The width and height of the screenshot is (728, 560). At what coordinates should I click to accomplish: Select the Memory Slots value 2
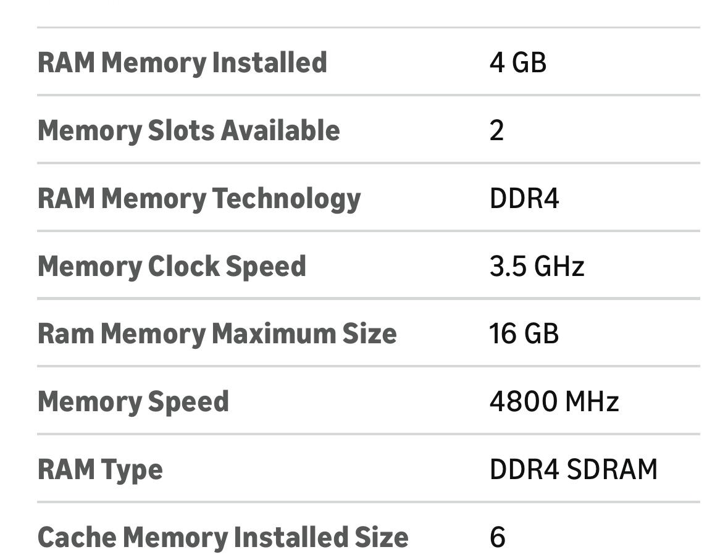tap(496, 131)
